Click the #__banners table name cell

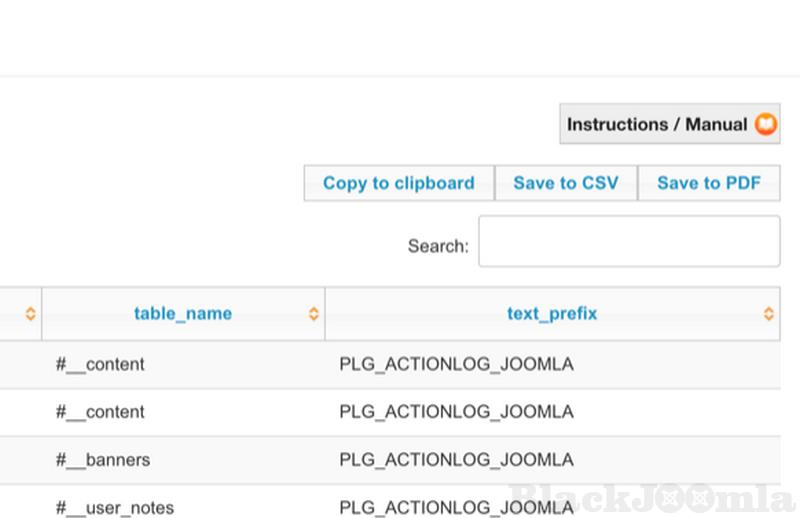click(103, 460)
